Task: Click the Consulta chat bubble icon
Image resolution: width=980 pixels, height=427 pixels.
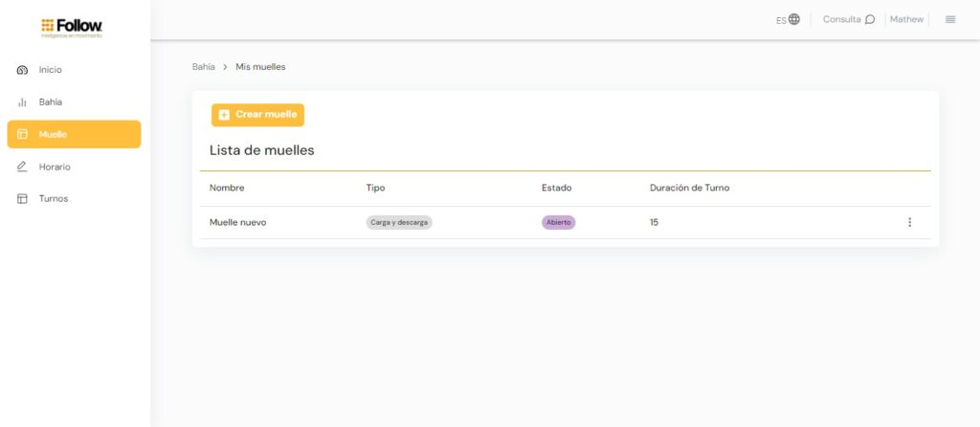Action: (x=869, y=19)
